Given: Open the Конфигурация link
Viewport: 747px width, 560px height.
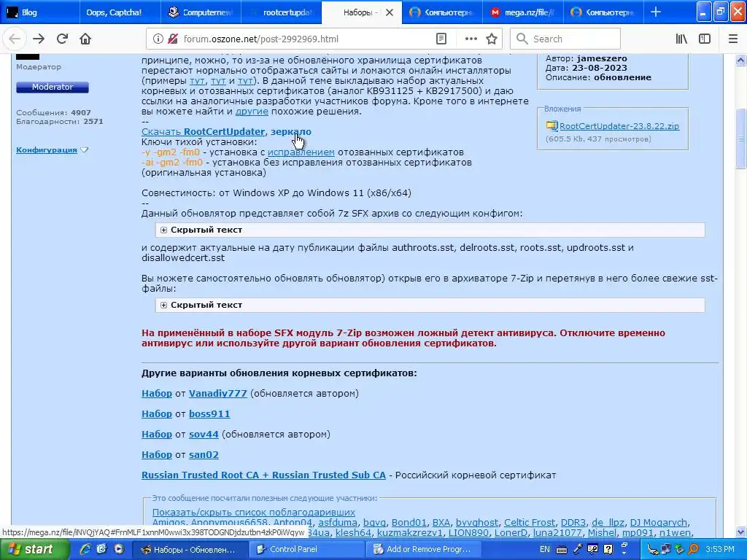Looking at the screenshot, I should click(x=47, y=150).
